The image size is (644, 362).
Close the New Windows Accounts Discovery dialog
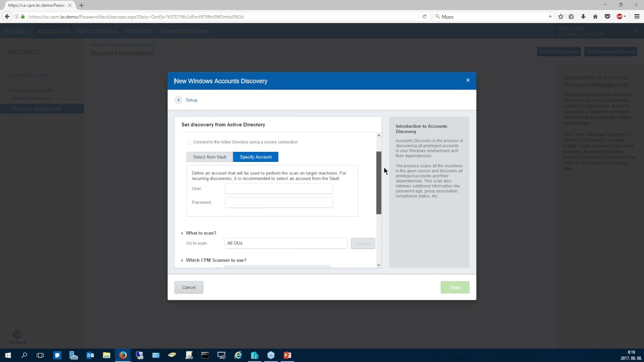pyautogui.click(x=467, y=80)
